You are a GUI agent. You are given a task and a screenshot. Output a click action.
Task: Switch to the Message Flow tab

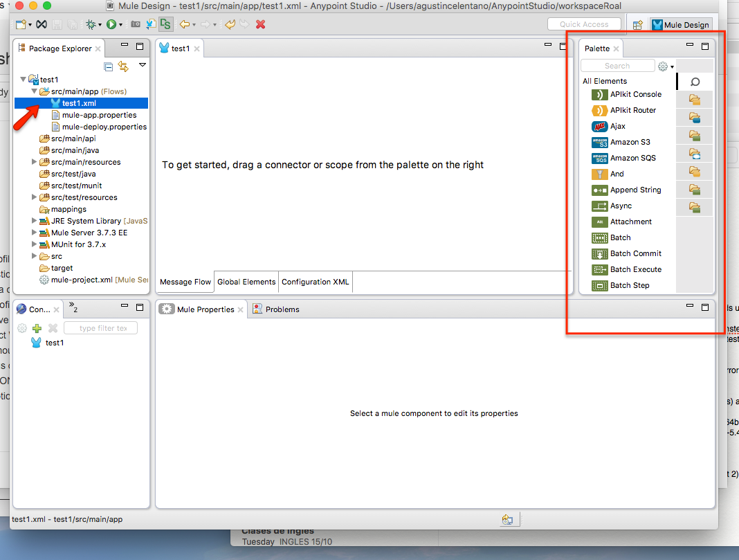(x=185, y=282)
